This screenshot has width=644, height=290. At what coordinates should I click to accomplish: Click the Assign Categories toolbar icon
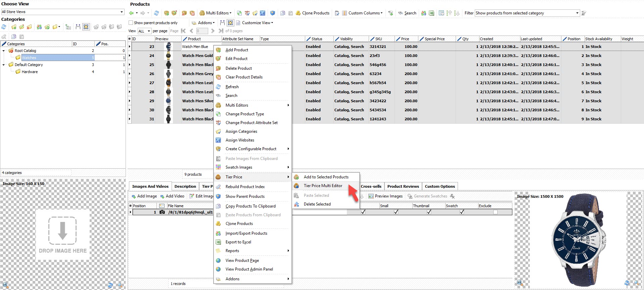click(x=255, y=13)
